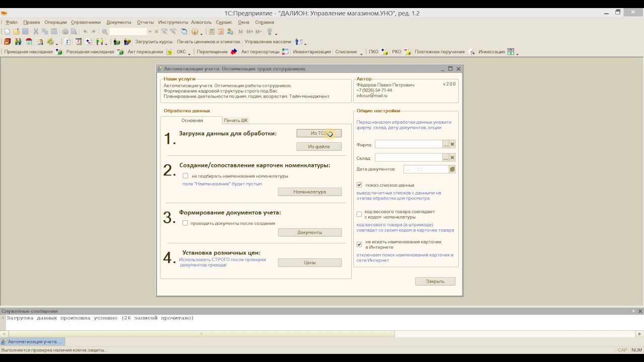The height and width of the screenshot is (362, 644).
Task: Click calendar picker icon in Дата документов
Action: click(x=452, y=169)
